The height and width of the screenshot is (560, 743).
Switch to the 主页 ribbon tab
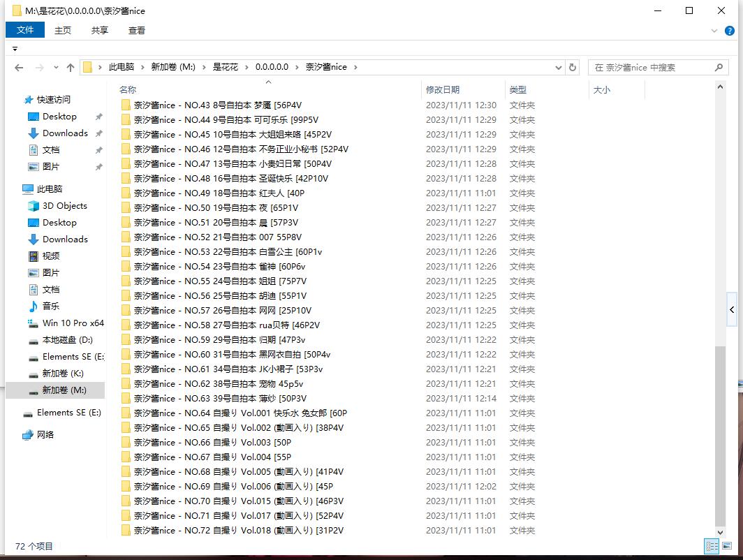pos(63,30)
